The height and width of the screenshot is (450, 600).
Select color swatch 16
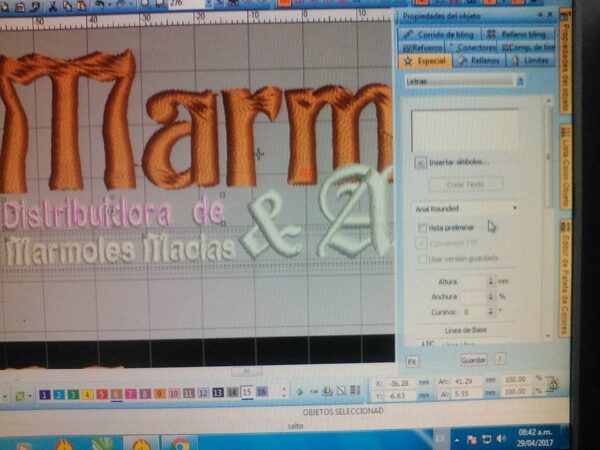coord(262,392)
